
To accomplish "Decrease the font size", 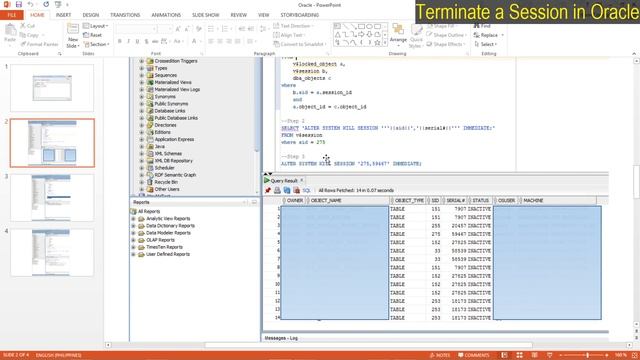I will (x=188, y=29).
